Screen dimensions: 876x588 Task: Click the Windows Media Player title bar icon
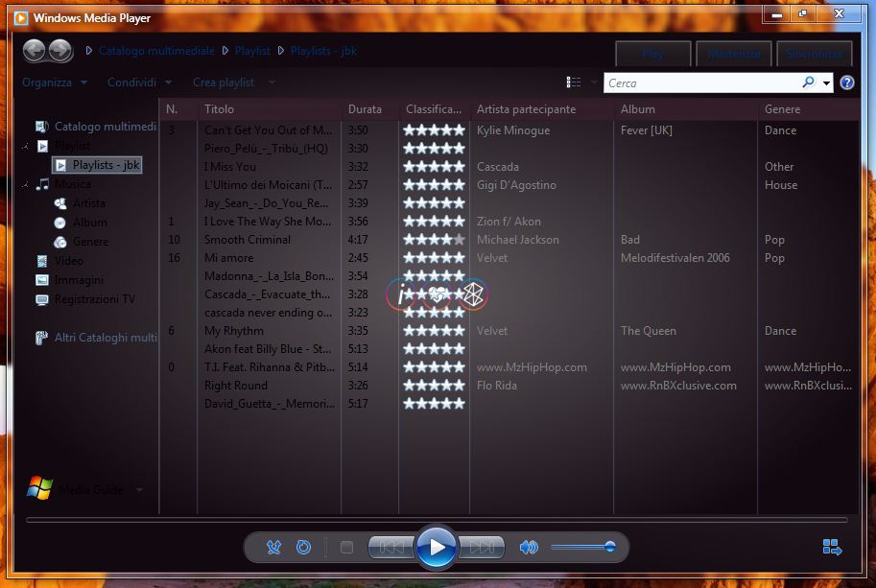(x=21, y=18)
